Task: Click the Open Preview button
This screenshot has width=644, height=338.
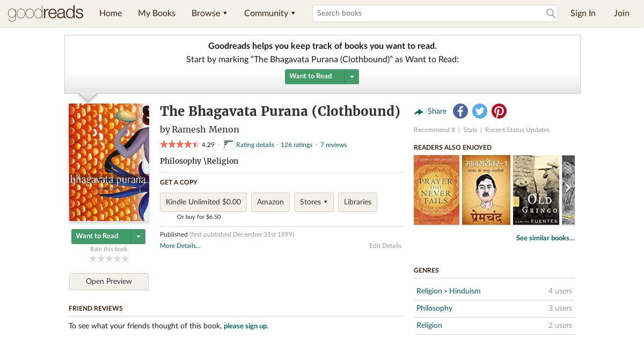Action: pyautogui.click(x=109, y=282)
